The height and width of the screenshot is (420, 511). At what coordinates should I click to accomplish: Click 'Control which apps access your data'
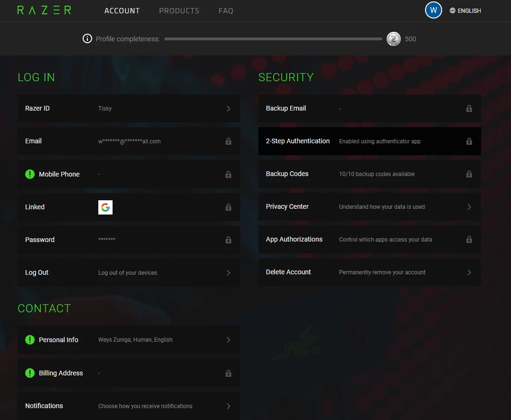click(x=386, y=240)
